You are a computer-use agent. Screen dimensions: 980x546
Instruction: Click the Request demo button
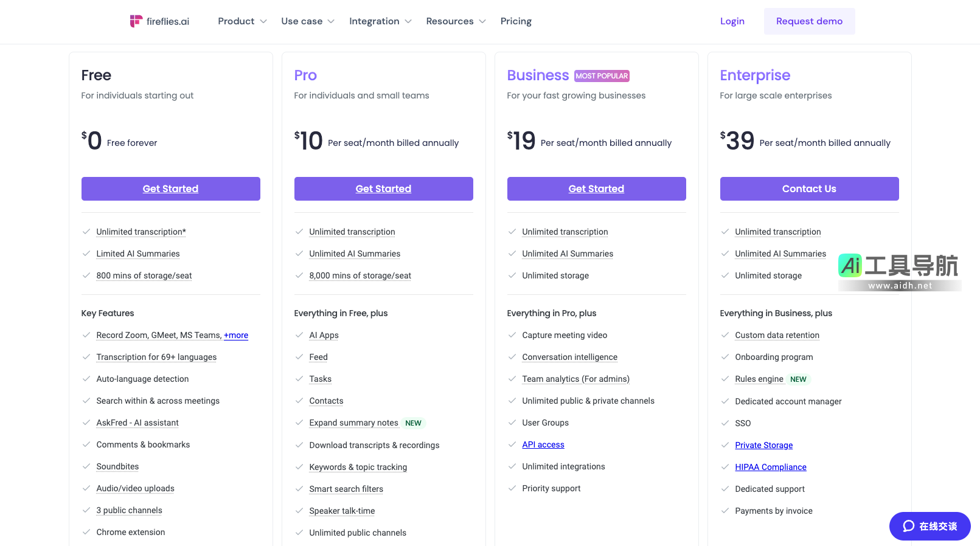click(x=809, y=21)
